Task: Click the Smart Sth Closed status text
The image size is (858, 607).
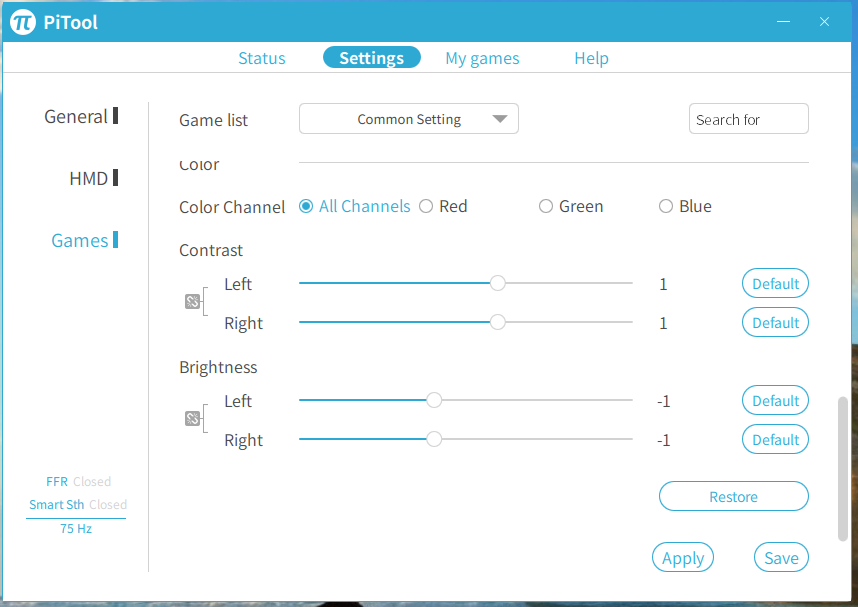Action: pos(78,505)
